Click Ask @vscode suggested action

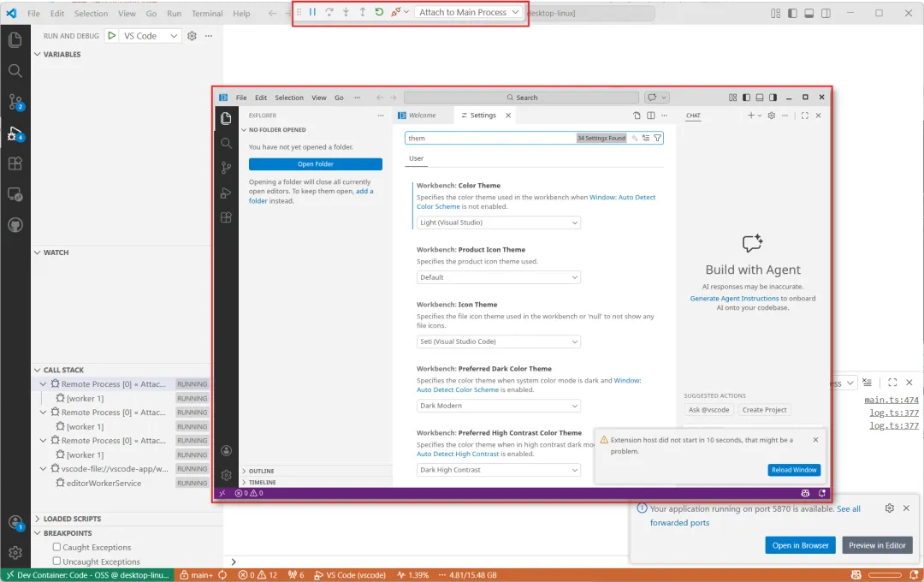(708, 410)
